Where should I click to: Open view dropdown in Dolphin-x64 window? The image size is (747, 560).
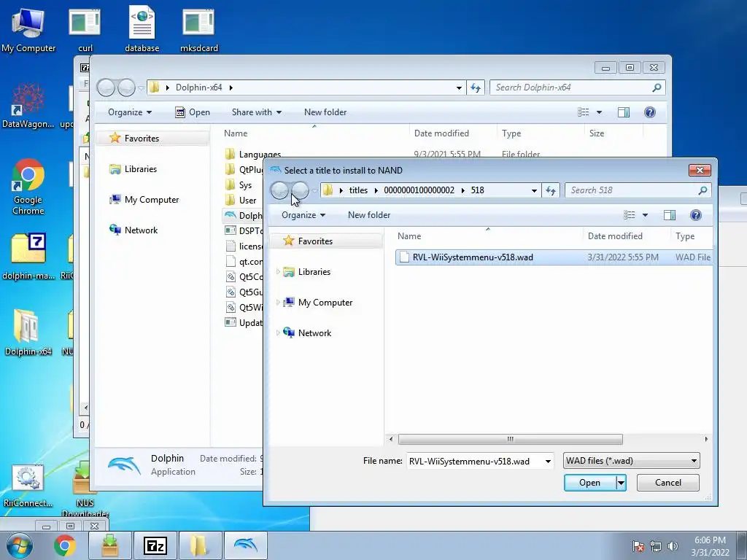point(600,112)
